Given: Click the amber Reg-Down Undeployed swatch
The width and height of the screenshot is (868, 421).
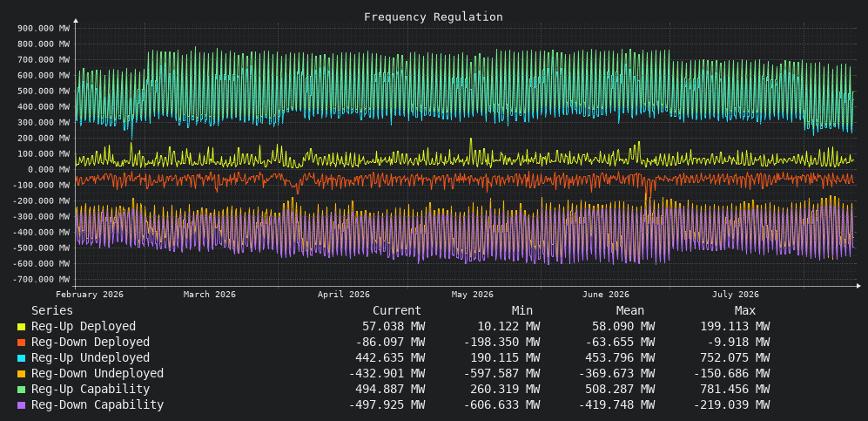Looking at the screenshot, I should point(21,374).
